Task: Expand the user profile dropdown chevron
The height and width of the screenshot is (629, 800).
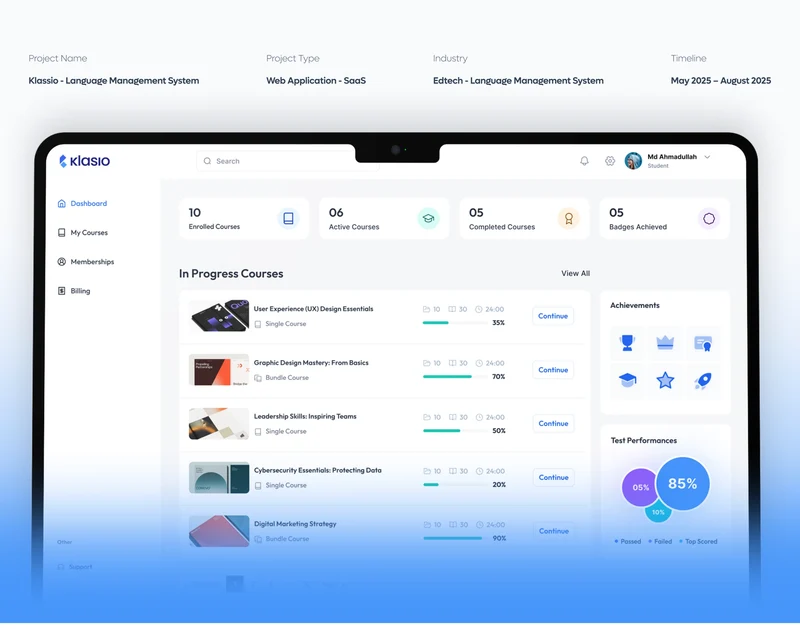Action: 707,157
